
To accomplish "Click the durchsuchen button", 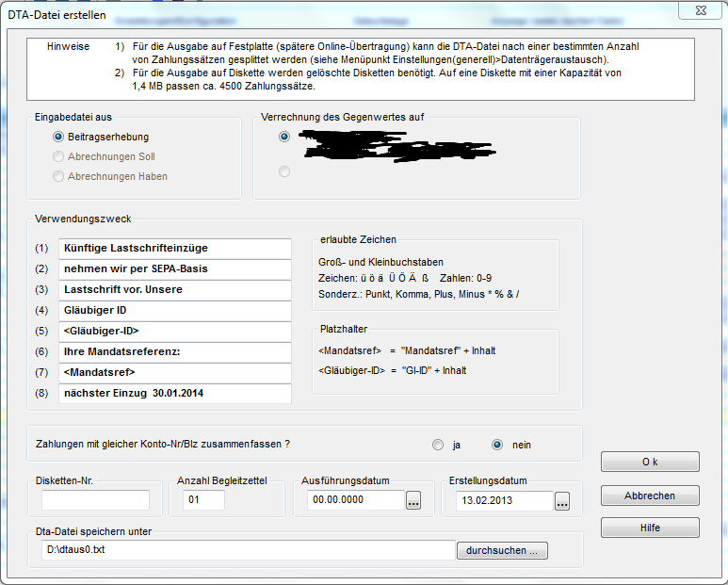I will (502, 550).
